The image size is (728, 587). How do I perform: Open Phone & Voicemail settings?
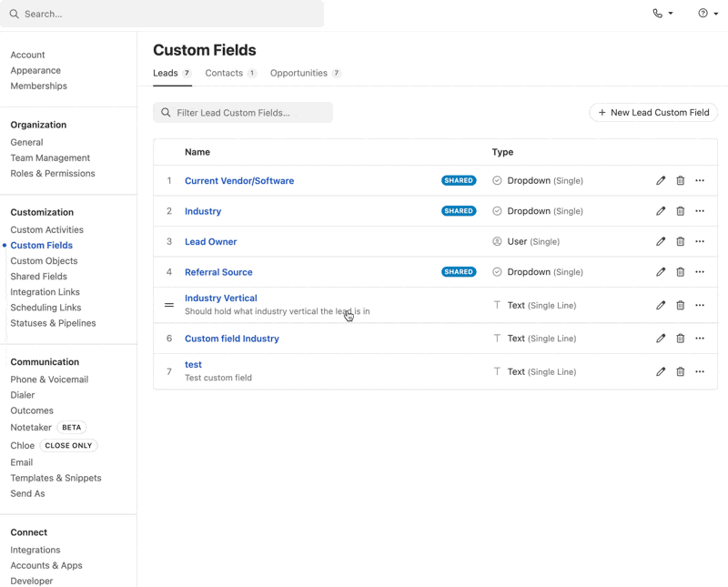(x=49, y=380)
